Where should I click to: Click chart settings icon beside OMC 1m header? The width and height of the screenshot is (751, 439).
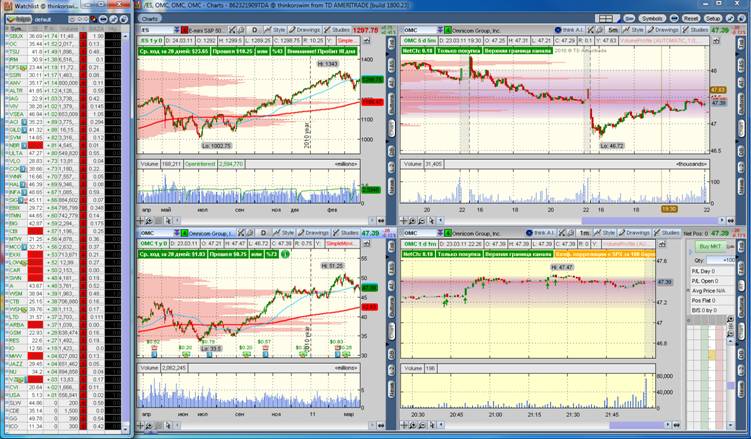click(662, 244)
